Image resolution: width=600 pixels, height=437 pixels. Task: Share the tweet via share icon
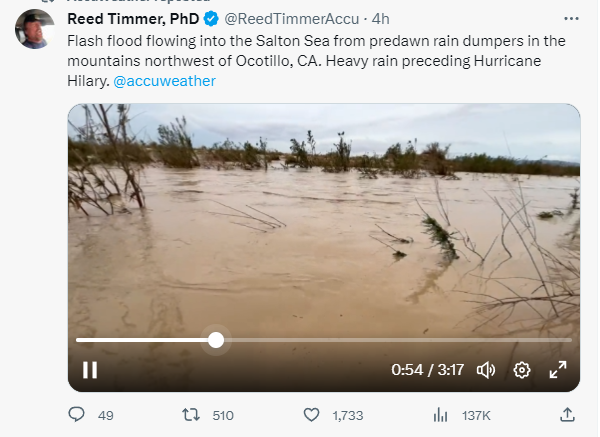(x=567, y=415)
